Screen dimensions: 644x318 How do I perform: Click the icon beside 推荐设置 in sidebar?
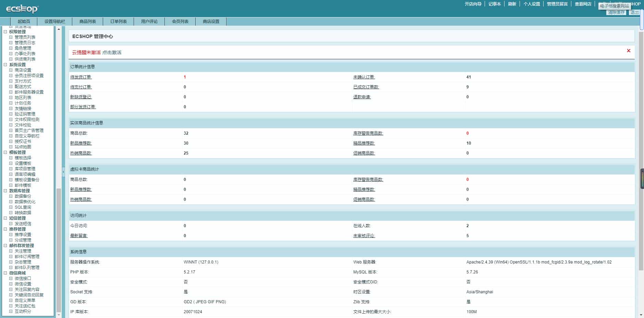point(11,235)
